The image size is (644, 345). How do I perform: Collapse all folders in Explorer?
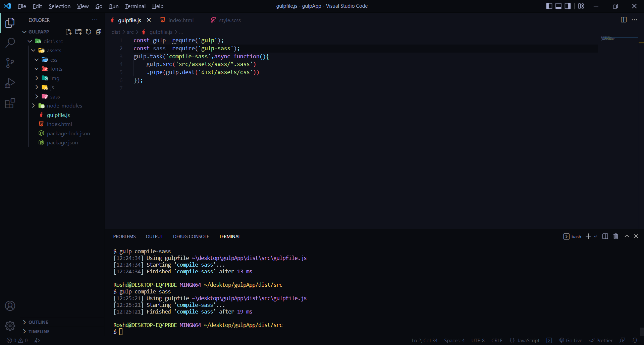(x=99, y=32)
